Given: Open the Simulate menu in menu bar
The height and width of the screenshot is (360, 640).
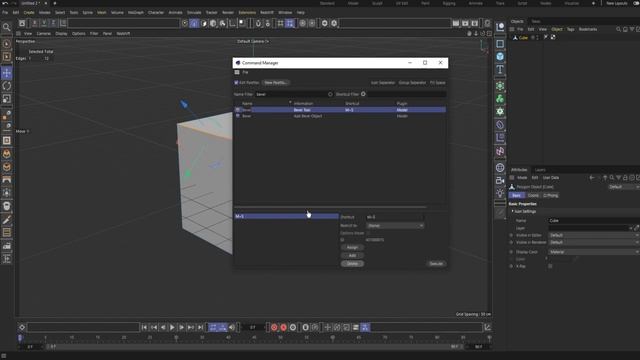Looking at the screenshot, I should (194, 13).
